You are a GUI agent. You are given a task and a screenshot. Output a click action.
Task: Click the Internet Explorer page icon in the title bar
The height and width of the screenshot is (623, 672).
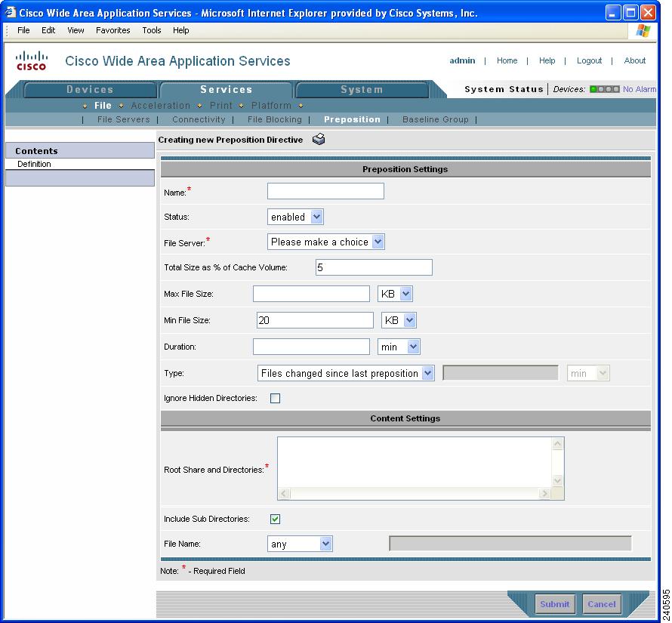click(x=11, y=12)
